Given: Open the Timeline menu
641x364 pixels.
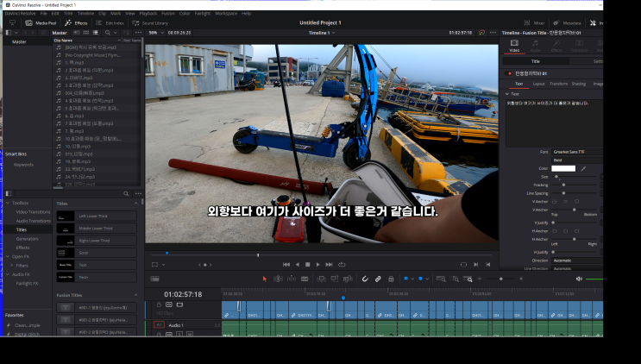Looking at the screenshot, I should point(86,14).
